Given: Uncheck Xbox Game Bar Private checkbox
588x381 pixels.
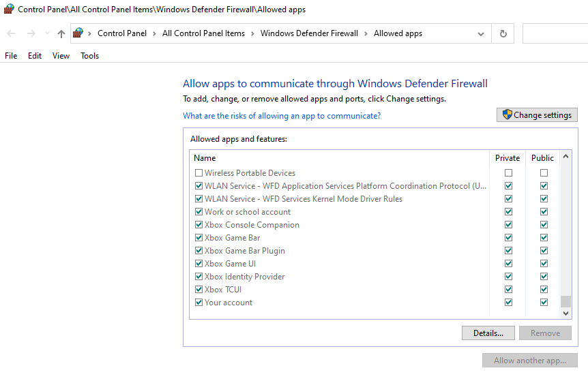Looking at the screenshot, I should 508,238.
